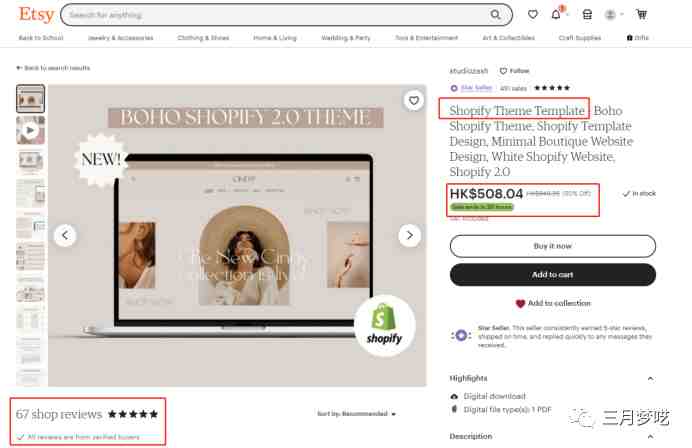Open the account profile menu

[x=613, y=15]
